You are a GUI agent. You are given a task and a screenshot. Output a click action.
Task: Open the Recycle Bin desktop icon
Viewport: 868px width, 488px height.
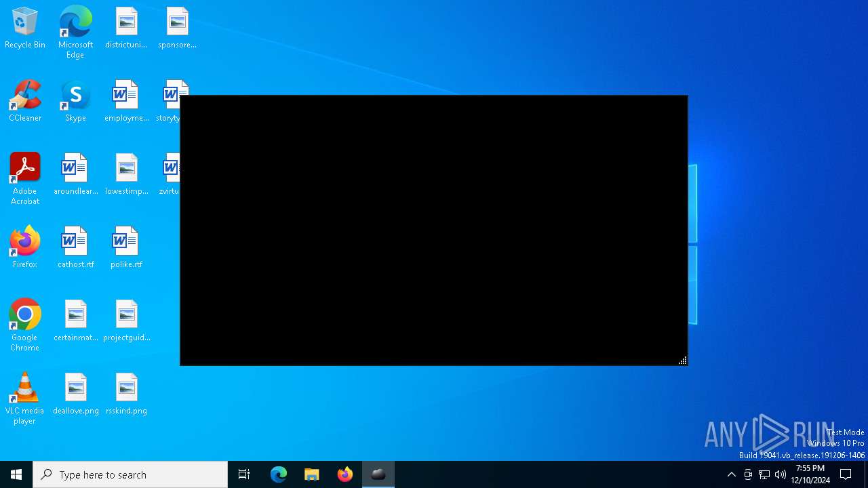click(x=25, y=28)
